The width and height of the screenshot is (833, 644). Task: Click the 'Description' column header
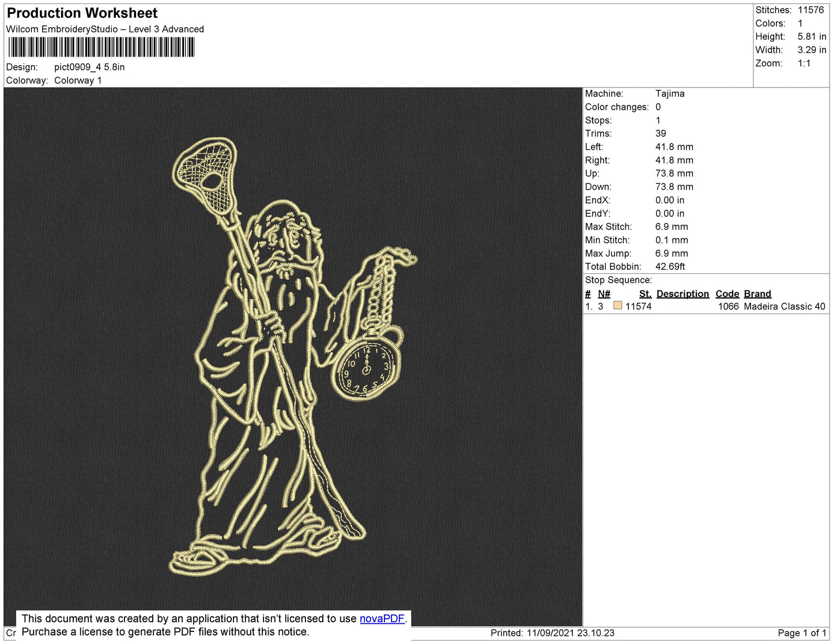tap(683, 293)
